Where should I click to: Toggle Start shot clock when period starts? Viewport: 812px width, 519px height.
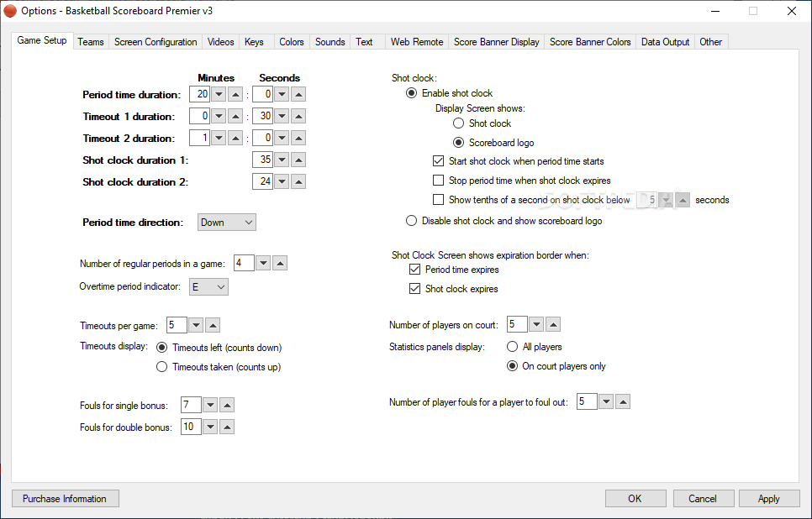pos(438,161)
